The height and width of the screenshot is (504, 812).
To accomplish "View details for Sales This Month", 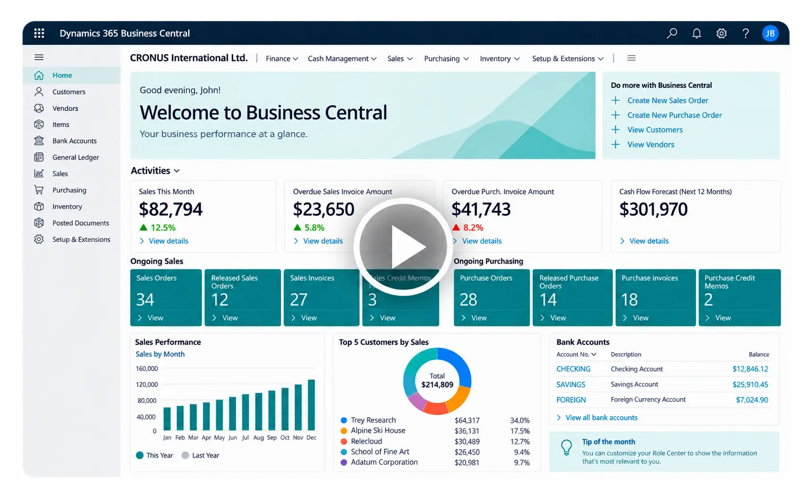I will tap(168, 241).
